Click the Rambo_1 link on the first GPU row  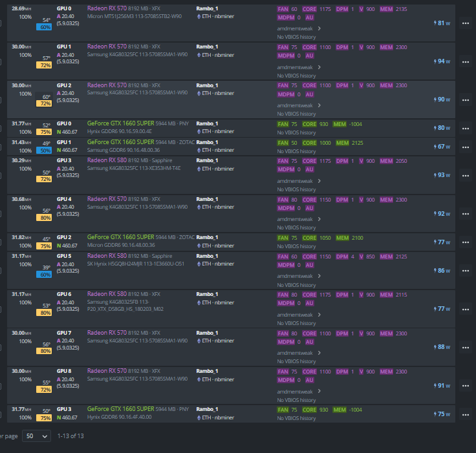(x=207, y=8)
